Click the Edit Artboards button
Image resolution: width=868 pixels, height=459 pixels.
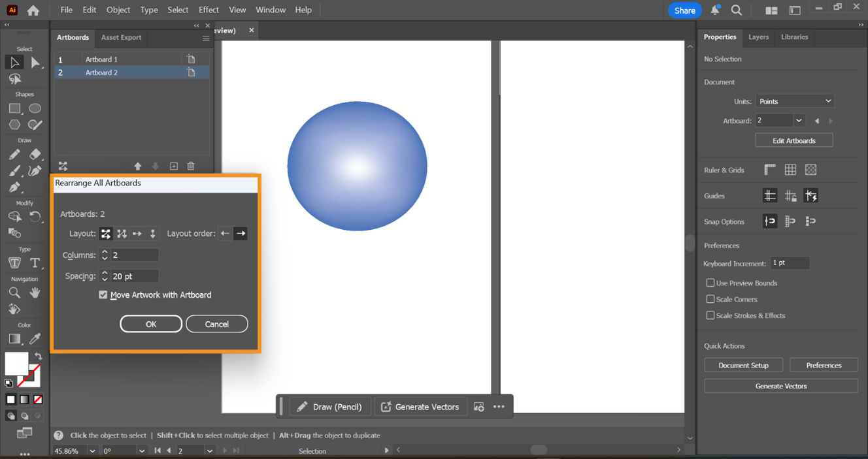point(793,140)
